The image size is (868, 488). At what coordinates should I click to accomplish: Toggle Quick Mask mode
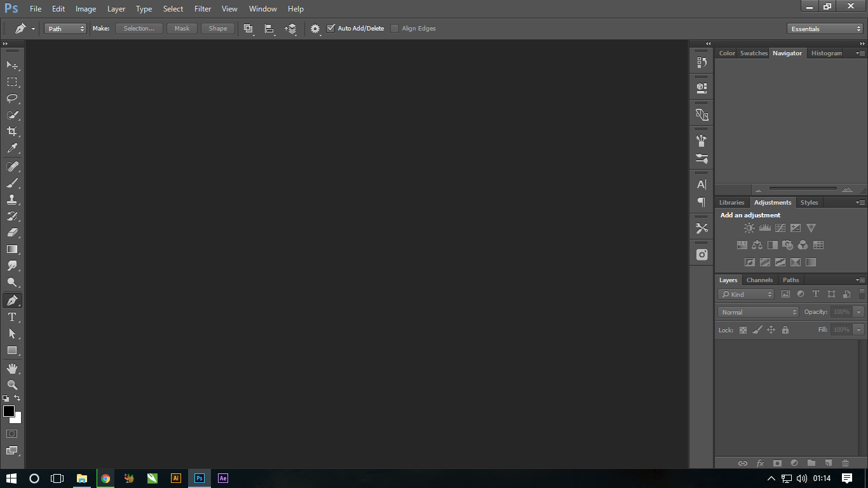pyautogui.click(x=12, y=434)
